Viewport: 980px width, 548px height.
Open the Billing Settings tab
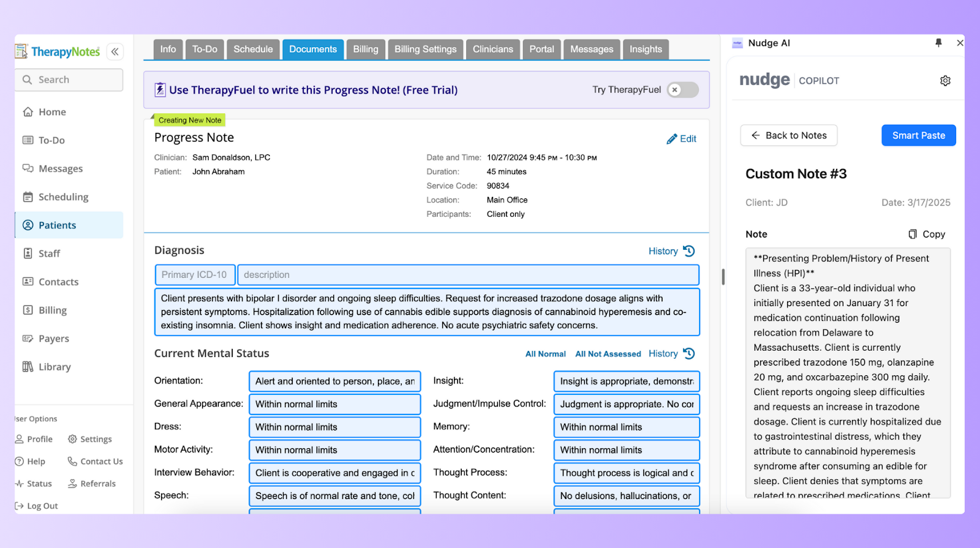[x=426, y=49]
